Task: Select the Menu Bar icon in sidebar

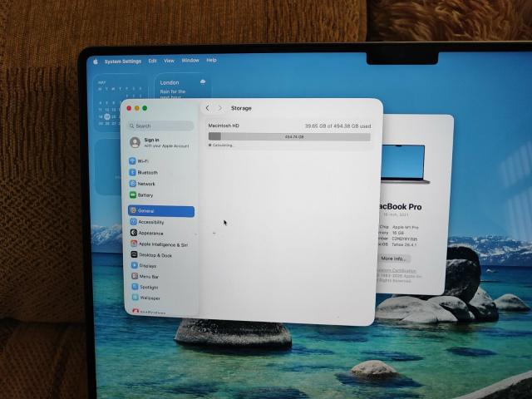Action: (x=135, y=276)
